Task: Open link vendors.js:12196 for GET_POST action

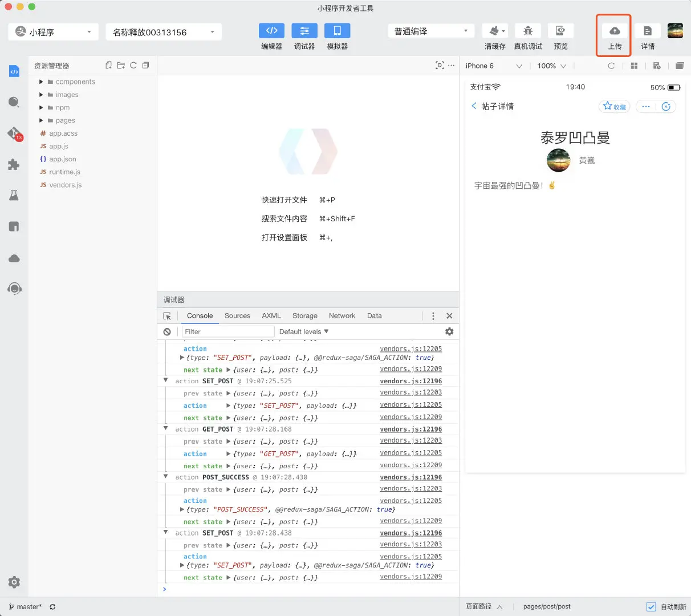Action: [x=411, y=429]
